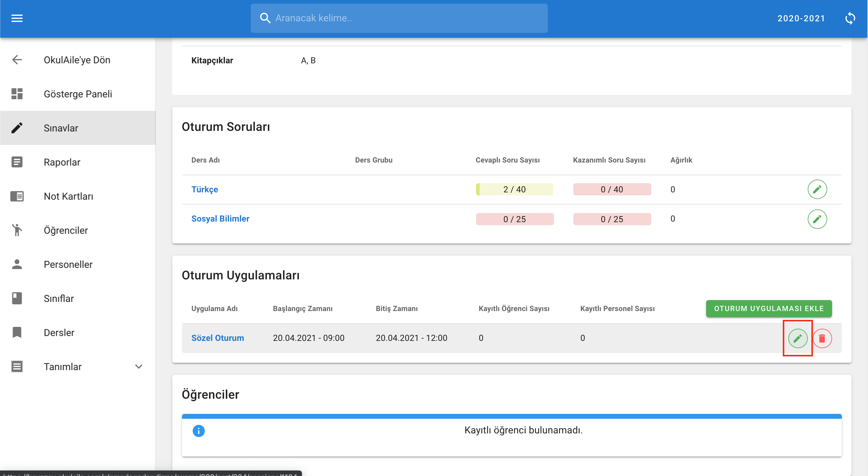The height and width of the screenshot is (476, 868).
Task: Click end time 20.04.2021 - 12:00
Action: 411,338
